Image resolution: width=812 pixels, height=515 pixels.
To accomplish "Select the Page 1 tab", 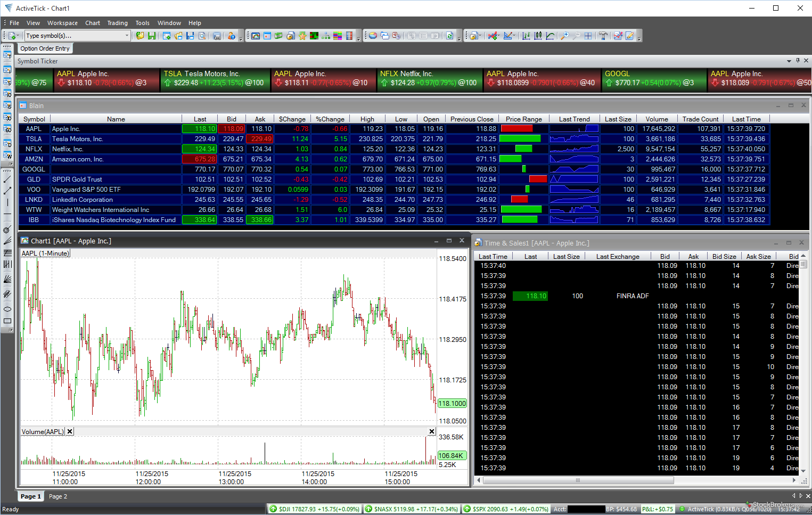I will coord(30,496).
